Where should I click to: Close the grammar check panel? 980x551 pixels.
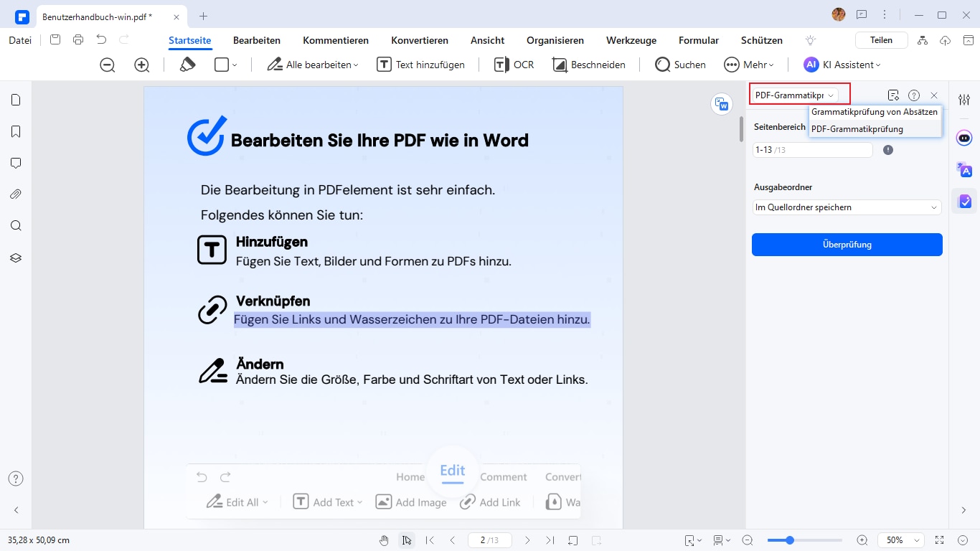[934, 95]
